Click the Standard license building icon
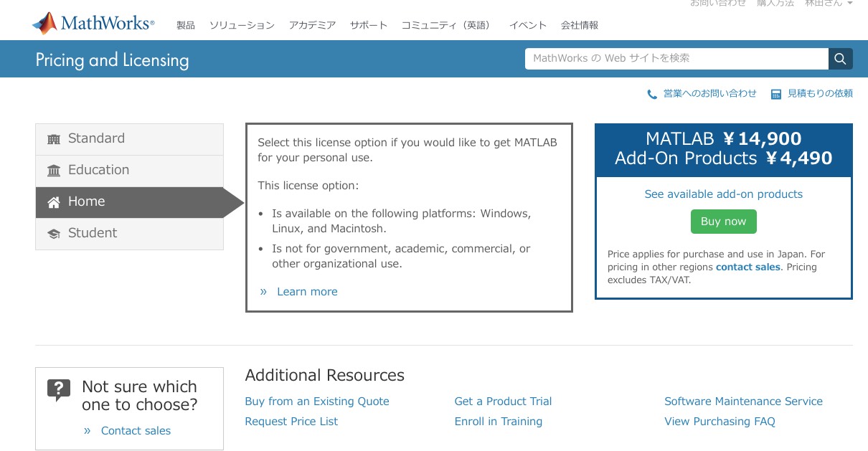The image size is (868, 451). click(x=54, y=139)
